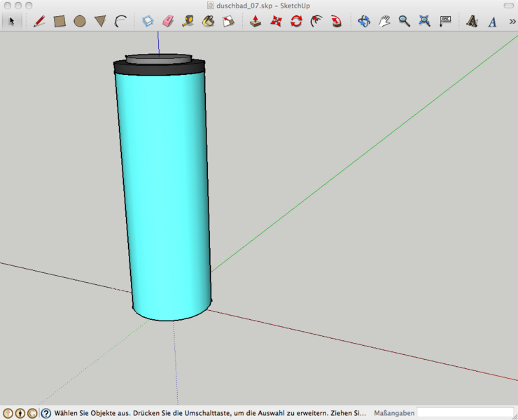The image size is (518, 420).
Task: Click the Maßangaben measurements input field
Action: click(465, 413)
